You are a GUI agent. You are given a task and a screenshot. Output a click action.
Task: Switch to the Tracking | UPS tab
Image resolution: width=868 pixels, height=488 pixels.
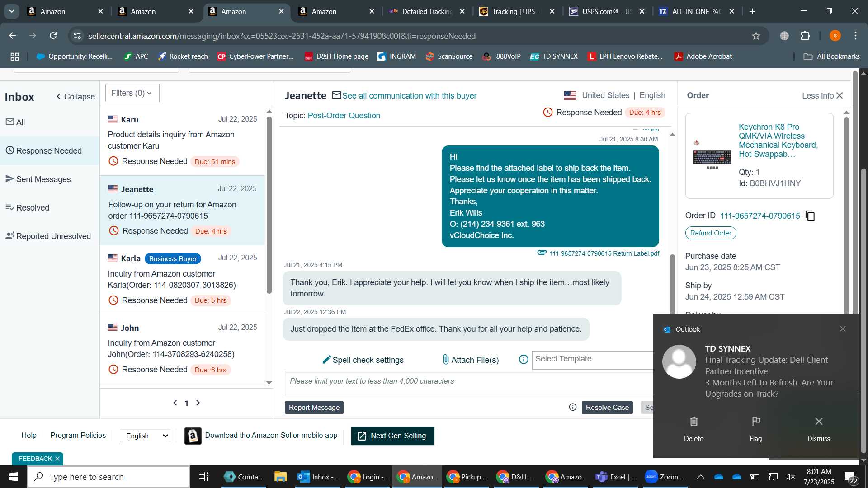(x=516, y=11)
